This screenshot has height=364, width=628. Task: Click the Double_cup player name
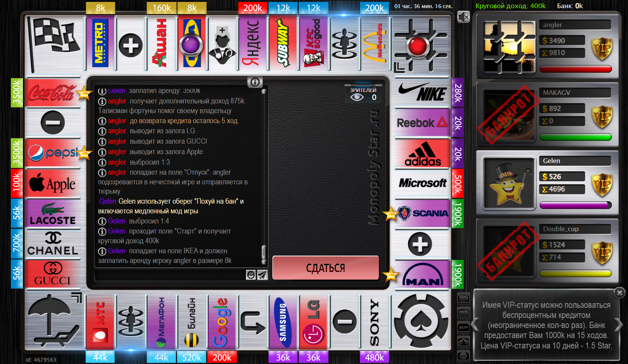pos(561,229)
